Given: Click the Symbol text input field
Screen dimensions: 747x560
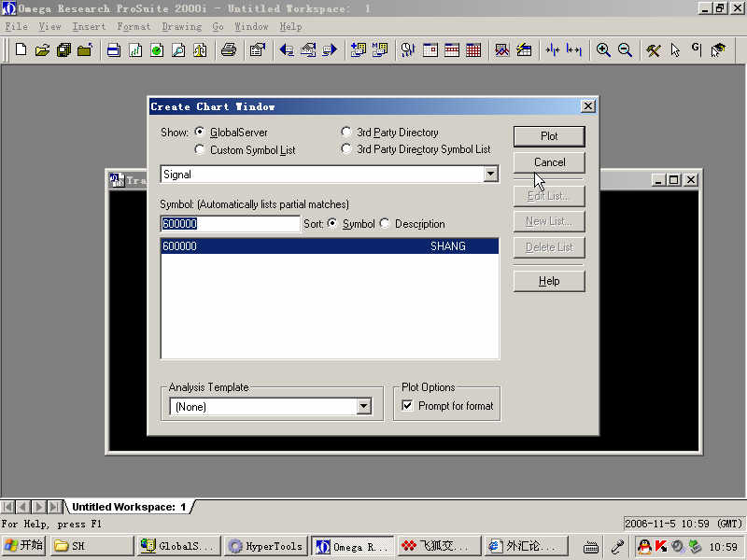Looking at the screenshot, I should 229,224.
